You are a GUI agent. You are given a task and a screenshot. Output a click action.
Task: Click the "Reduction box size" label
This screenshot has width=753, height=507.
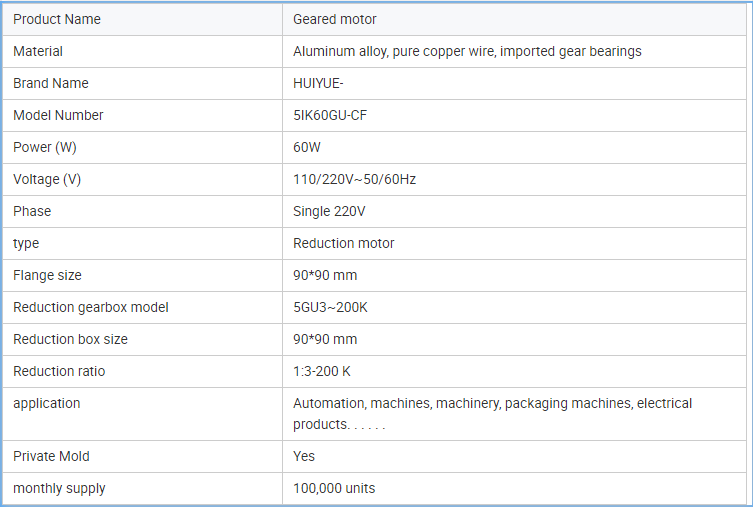pyautogui.click(x=70, y=339)
